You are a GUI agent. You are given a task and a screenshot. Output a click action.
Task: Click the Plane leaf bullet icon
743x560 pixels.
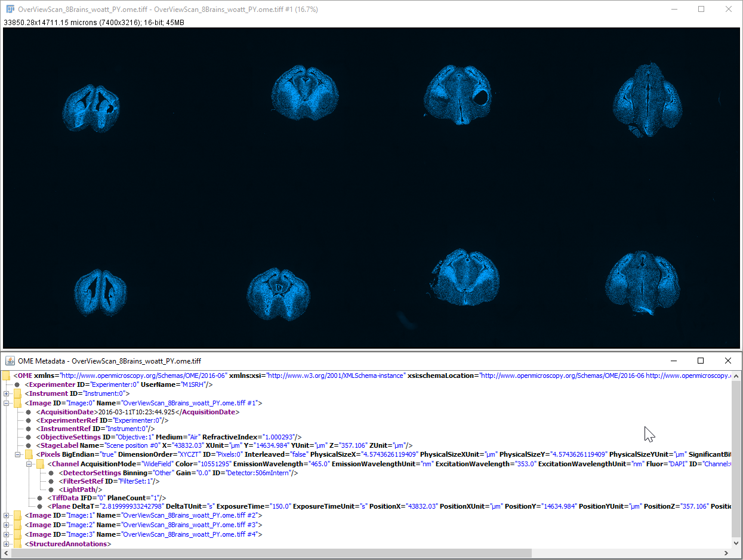click(x=40, y=506)
